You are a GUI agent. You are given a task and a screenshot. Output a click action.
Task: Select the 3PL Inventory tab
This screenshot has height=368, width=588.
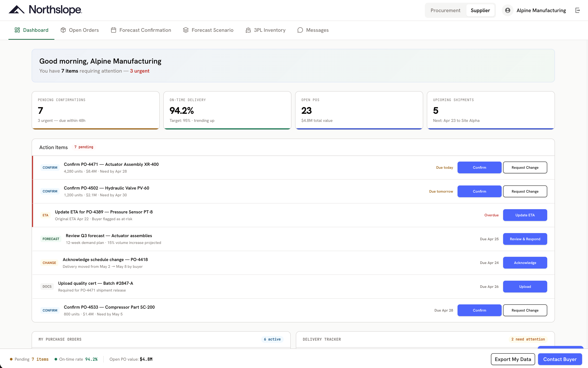(265, 30)
